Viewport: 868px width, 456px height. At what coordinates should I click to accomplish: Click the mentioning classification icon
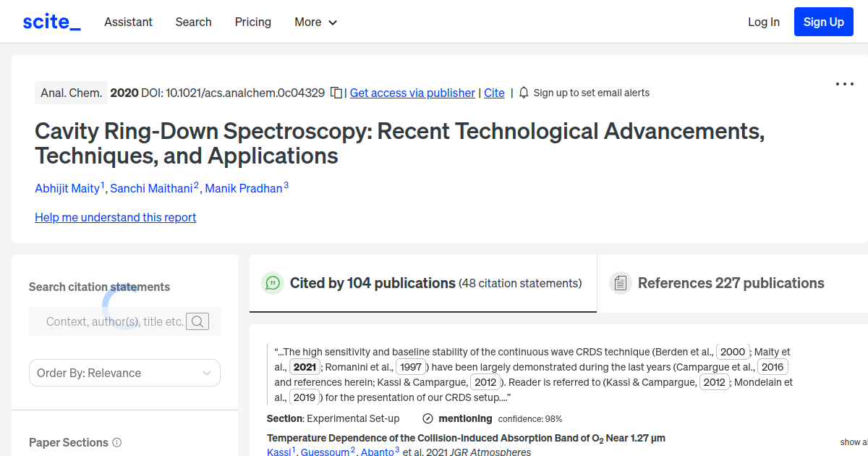click(x=428, y=418)
